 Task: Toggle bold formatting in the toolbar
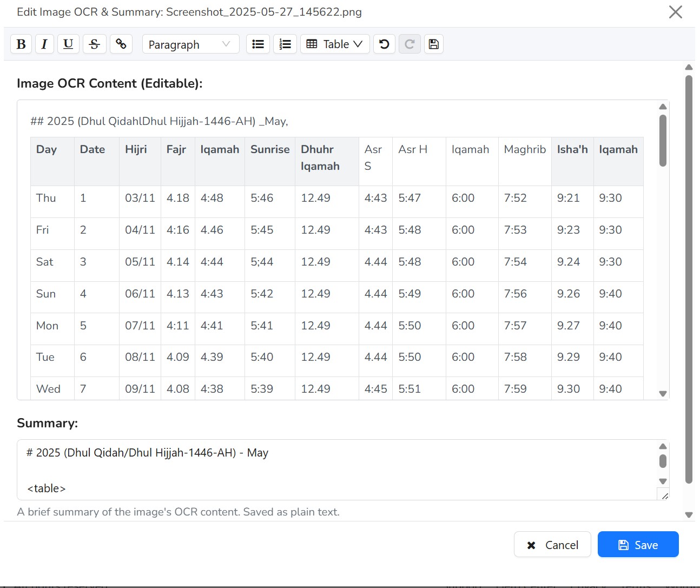click(21, 44)
